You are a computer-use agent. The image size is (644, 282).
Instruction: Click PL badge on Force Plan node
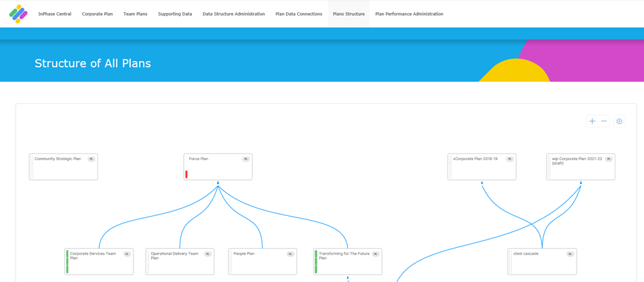[x=246, y=159]
